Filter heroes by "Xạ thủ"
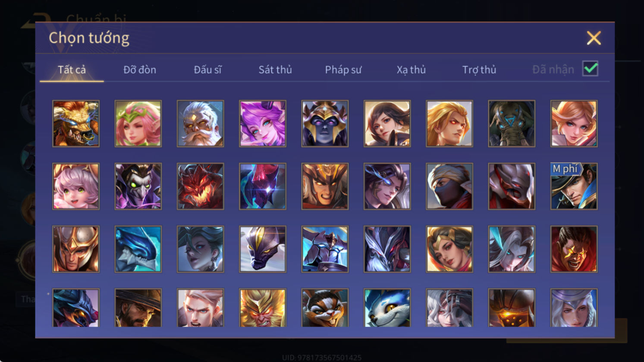644x362 pixels. tap(411, 69)
